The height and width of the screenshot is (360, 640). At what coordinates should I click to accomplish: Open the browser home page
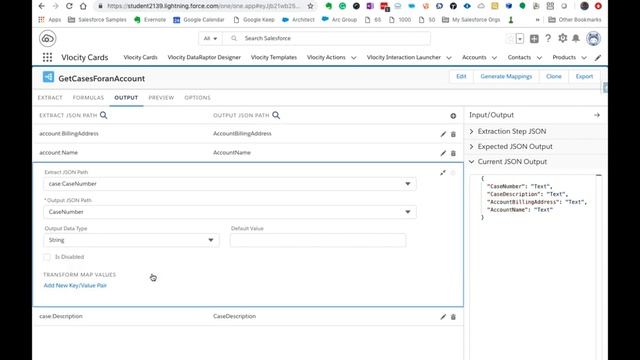[x=83, y=6]
